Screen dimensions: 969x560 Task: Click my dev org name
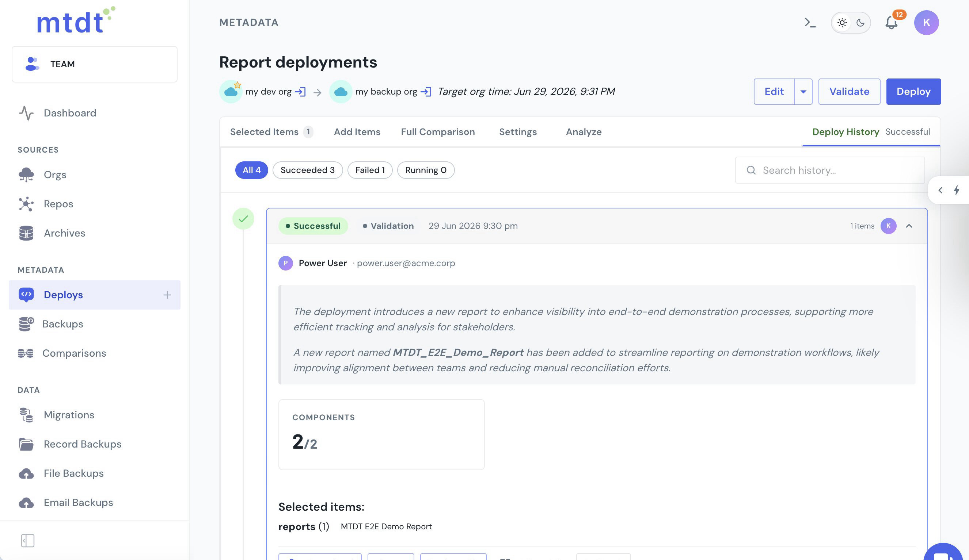(x=269, y=91)
